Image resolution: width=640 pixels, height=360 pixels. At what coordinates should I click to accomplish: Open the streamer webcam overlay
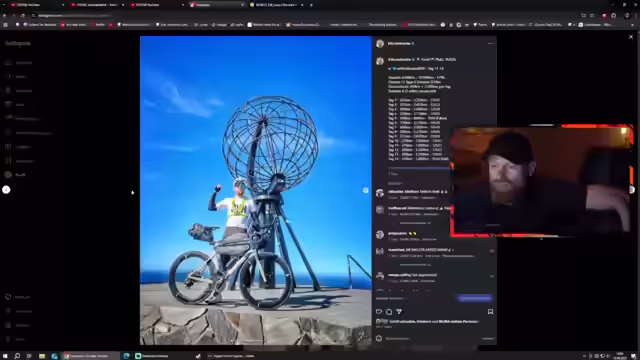click(x=542, y=181)
